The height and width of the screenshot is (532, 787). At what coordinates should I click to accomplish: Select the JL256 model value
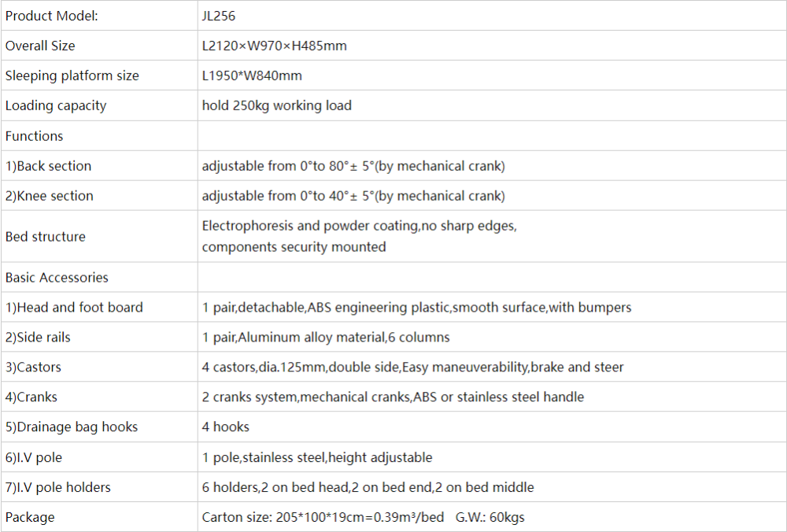(218, 16)
